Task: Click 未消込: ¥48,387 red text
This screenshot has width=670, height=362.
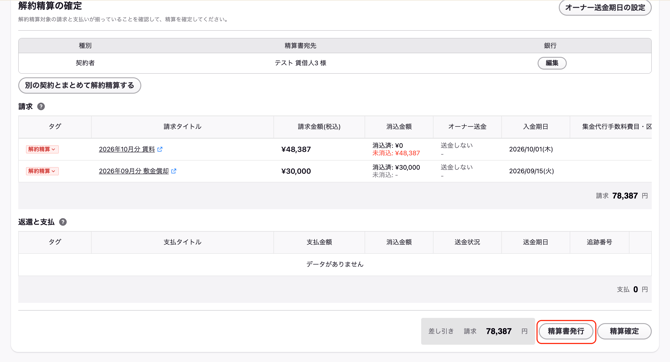Action: click(x=396, y=153)
